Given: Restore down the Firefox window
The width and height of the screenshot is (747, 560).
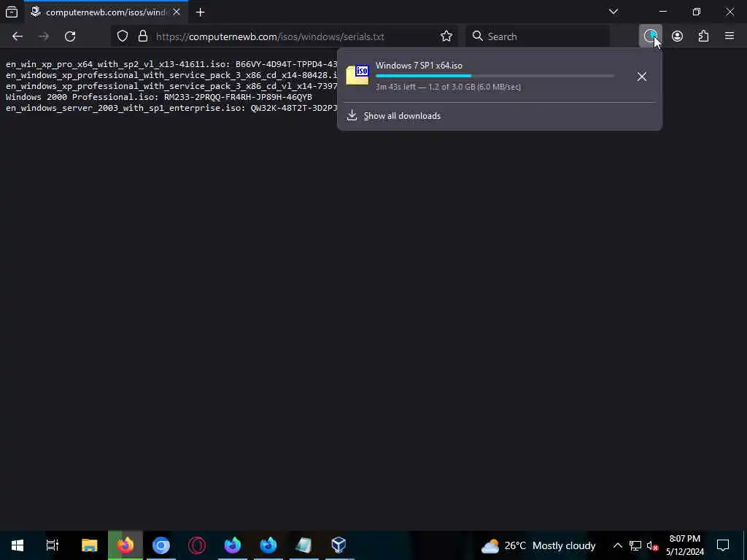Looking at the screenshot, I should pyautogui.click(x=697, y=12).
